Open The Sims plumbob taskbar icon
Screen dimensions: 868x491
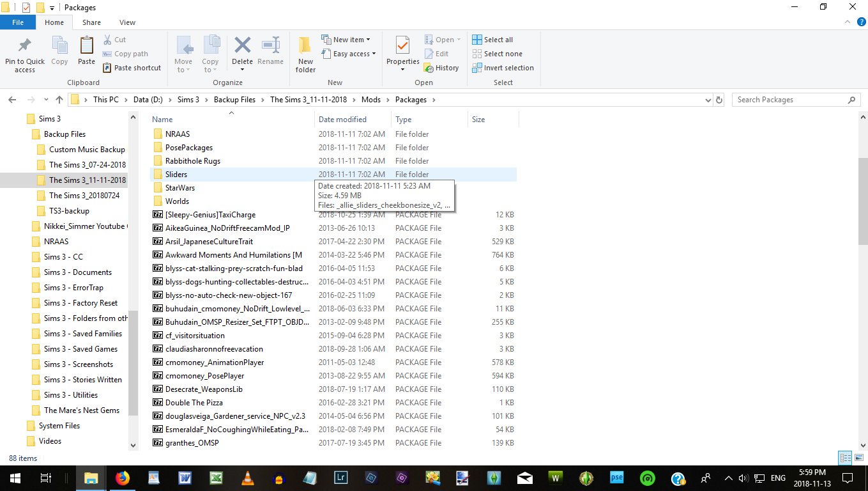click(494, 478)
